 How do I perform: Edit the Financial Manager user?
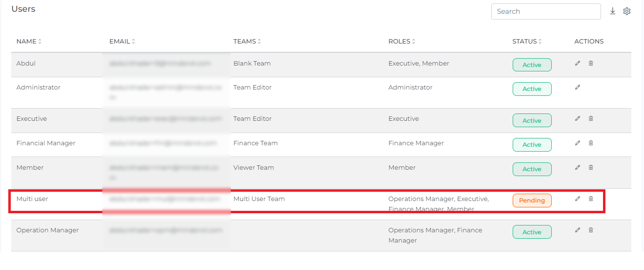pyautogui.click(x=578, y=143)
